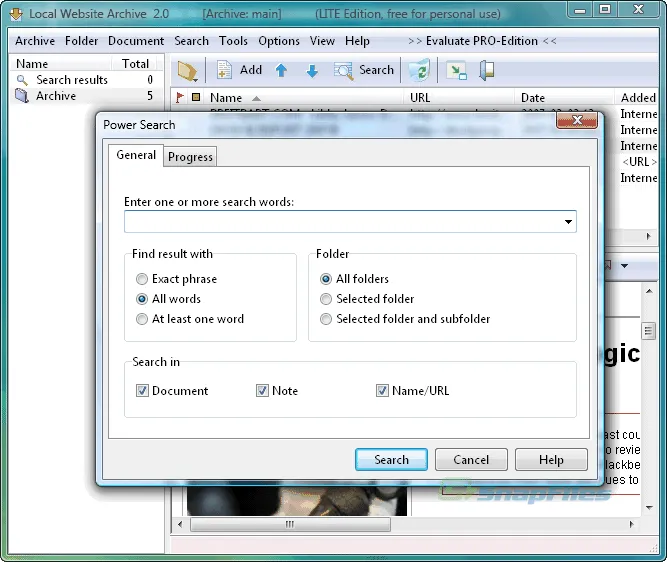Click the Search toolbar button
667x562 pixels.
point(364,70)
